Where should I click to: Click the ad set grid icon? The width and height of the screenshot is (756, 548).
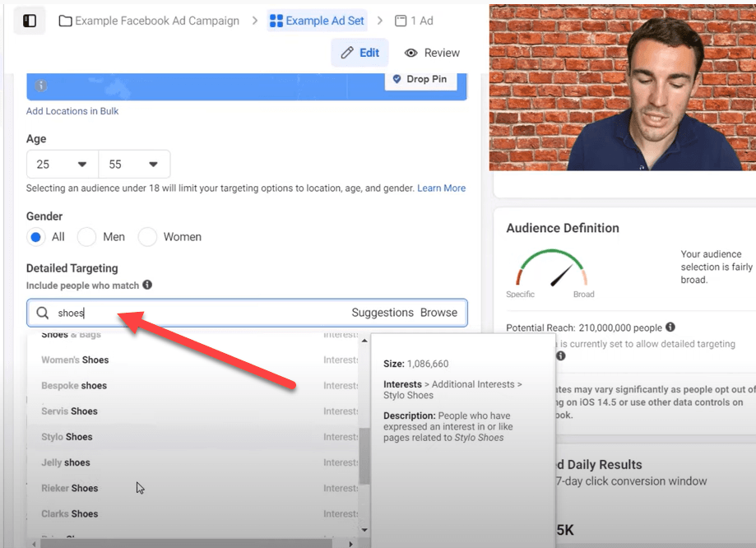[x=276, y=21]
